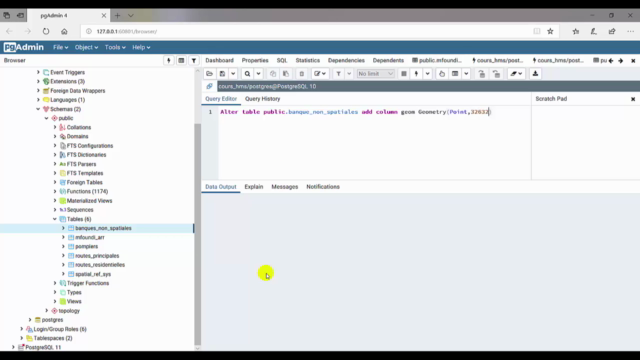
Task: Open the Edit pencil menu
Action: pos(320,74)
